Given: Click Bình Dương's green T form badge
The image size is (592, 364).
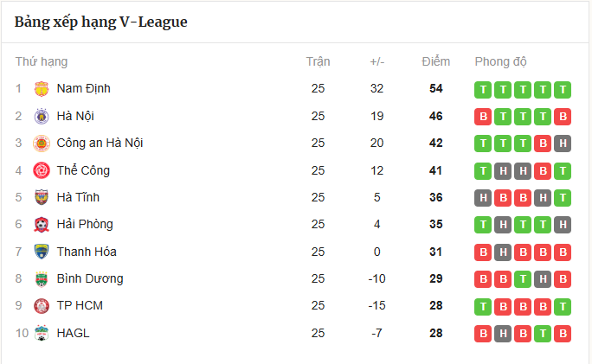Looking at the screenshot, I should pos(523,279).
